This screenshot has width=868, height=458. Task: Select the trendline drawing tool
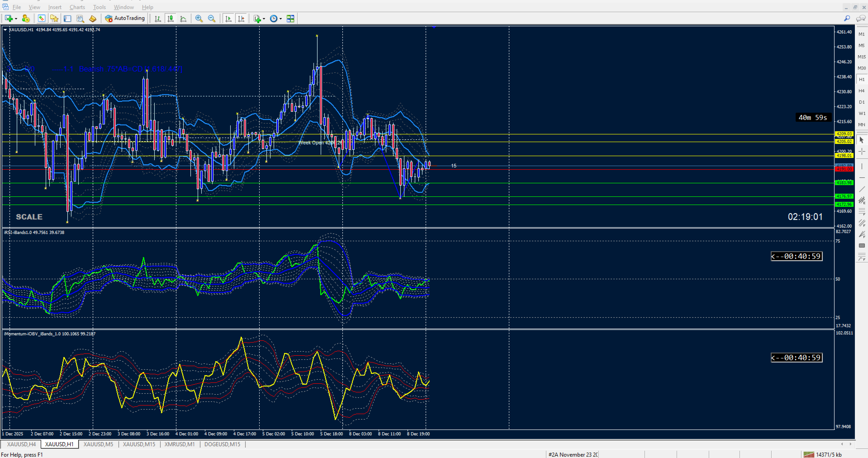(x=862, y=189)
